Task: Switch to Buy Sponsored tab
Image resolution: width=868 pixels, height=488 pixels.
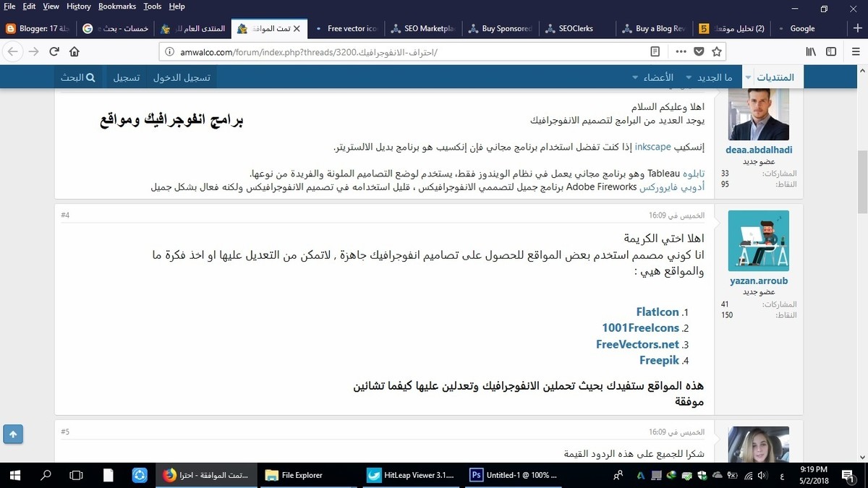Action: (501, 29)
